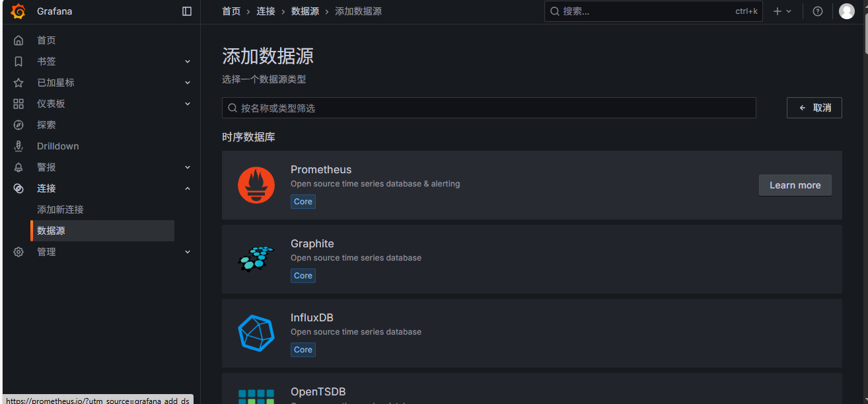Click the 选择一个数据源类型 subtitle
The width and height of the screenshot is (868, 404).
[x=264, y=79]
